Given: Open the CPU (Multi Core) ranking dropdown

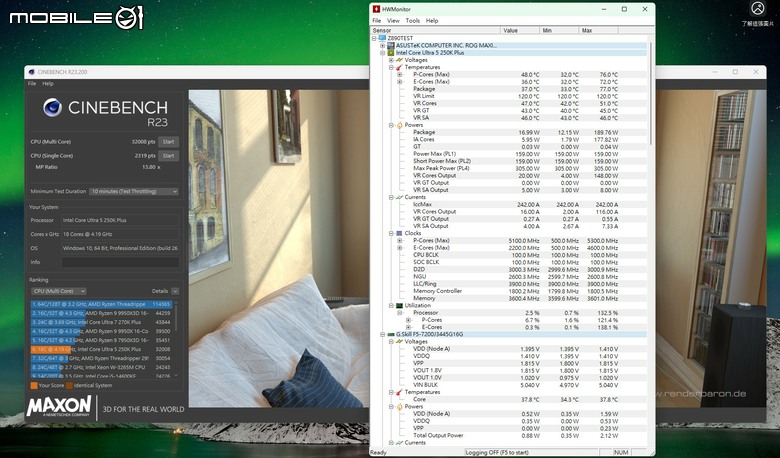Looking at the screenshot, I should (58, 291).
